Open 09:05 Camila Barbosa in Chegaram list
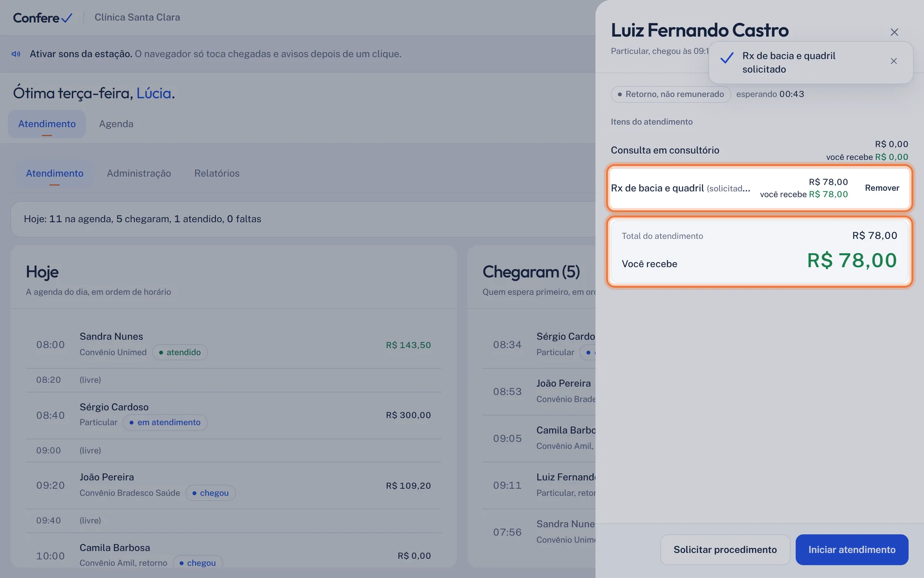This screenshot has height=578, width=924. pyautogui.click(x=539, y=438)
